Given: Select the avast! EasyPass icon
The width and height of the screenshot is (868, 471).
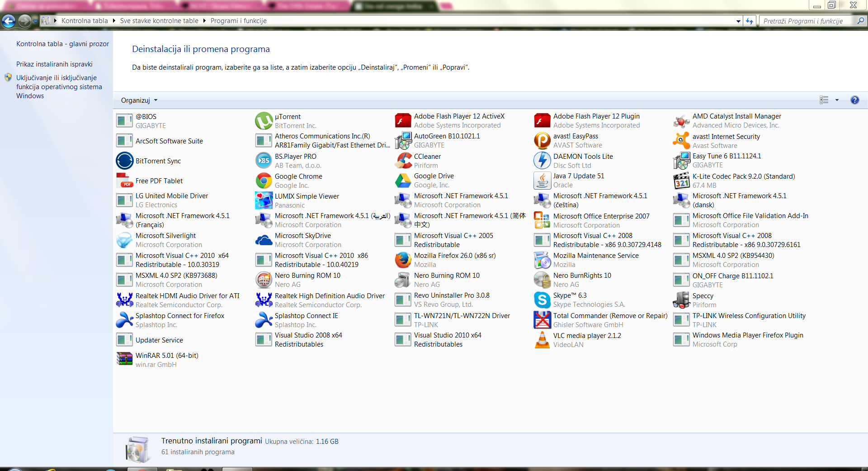Looking at the screenshot, I should pyautogui.click(x=542, y=141).
